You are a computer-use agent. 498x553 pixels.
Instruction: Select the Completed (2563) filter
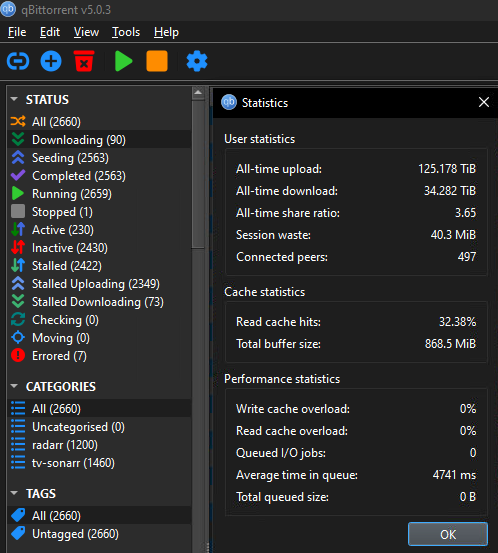pyautogui.click(x=99, y=175)
